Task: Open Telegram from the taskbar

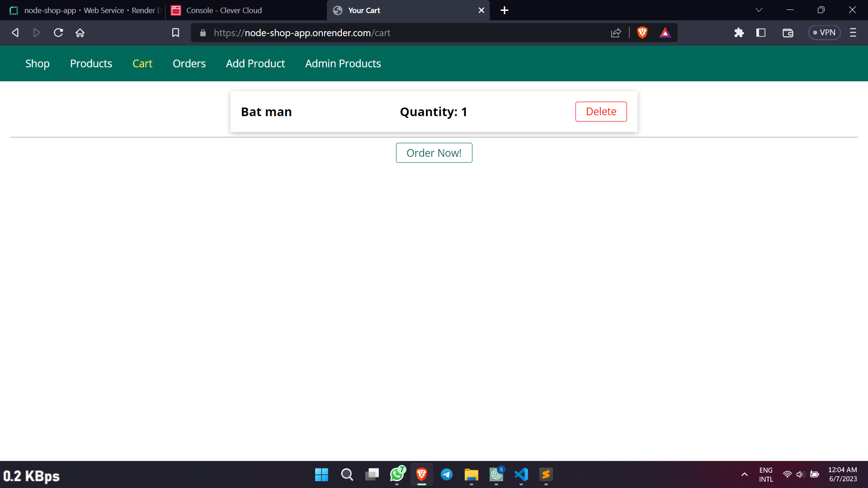Action: tap(447, 475)
